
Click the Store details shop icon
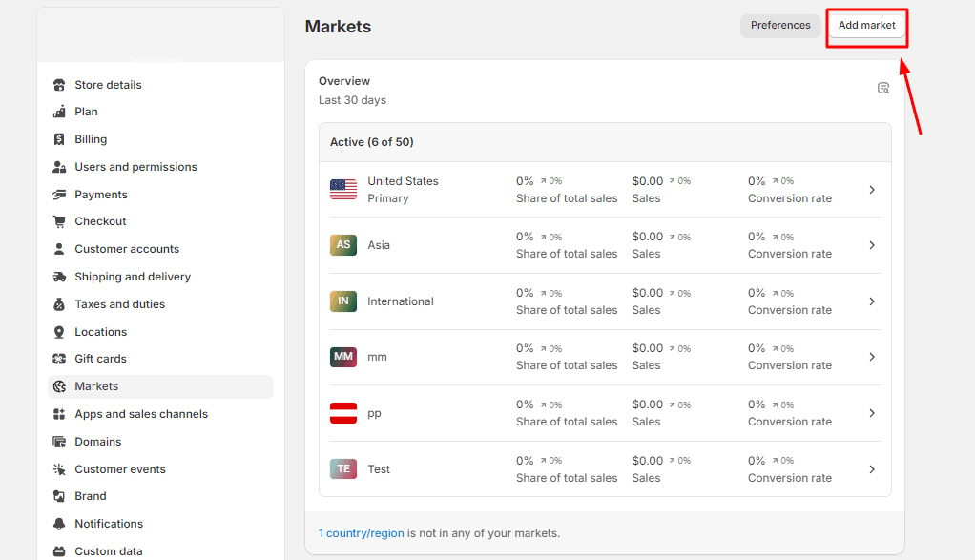coord(59,85)
